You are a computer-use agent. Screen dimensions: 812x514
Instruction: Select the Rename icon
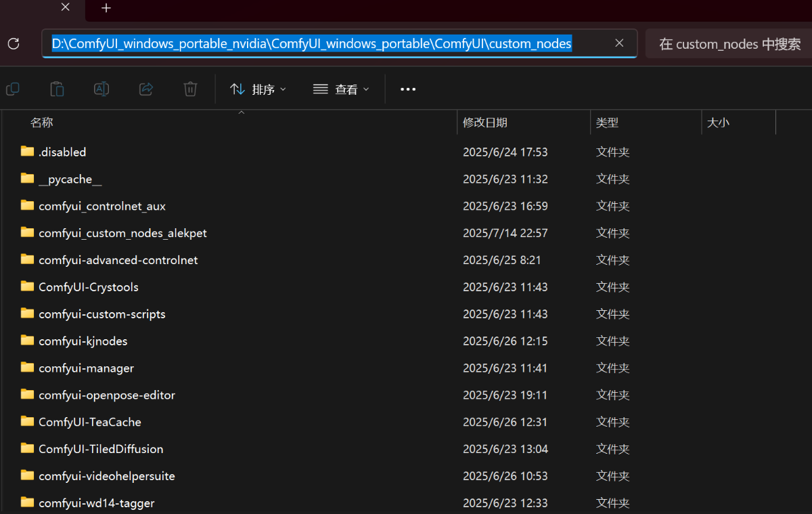click(x=101, y=89)
